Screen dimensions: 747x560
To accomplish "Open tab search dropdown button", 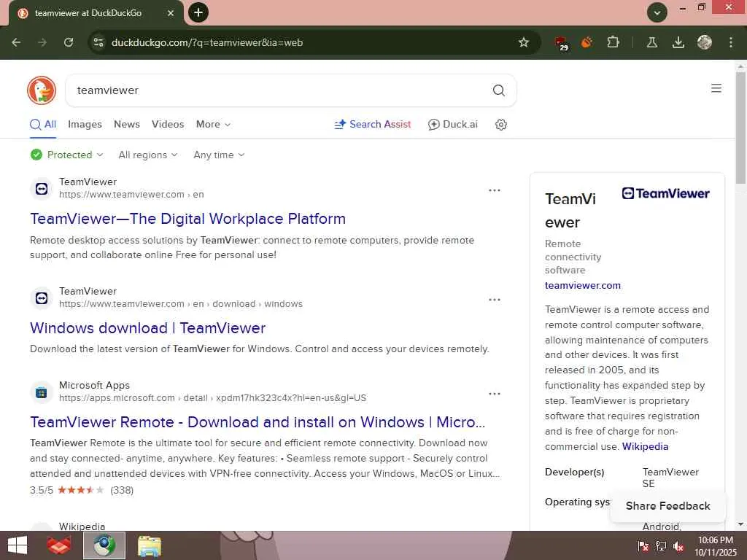I will pyautogui.click(x=657, y=12).
